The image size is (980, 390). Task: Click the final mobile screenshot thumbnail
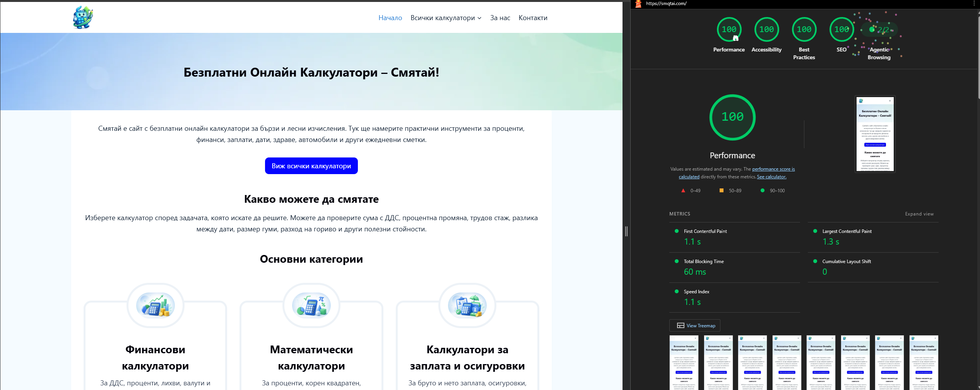pyautogui.click(x=875, y=134)
